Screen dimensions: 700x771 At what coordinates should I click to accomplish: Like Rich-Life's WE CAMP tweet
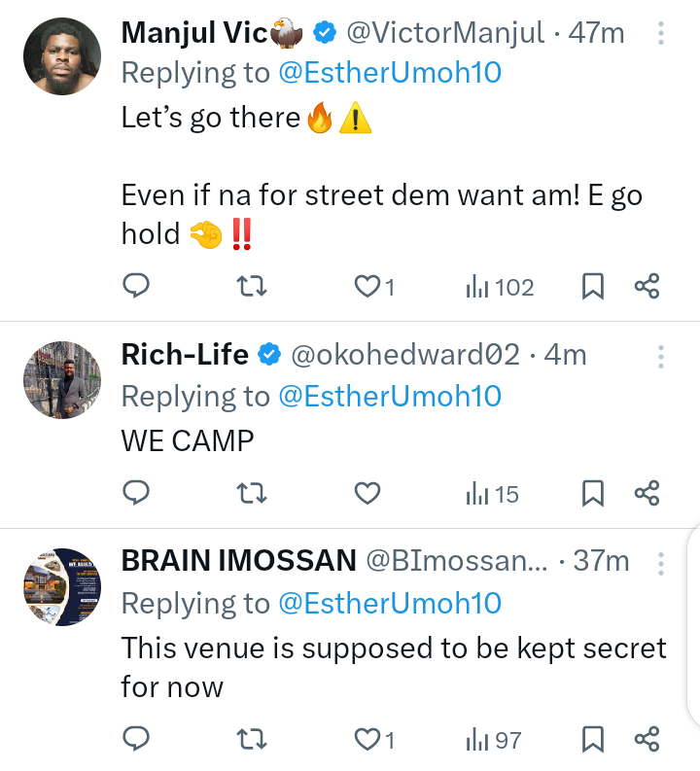[x=367, y=494]
